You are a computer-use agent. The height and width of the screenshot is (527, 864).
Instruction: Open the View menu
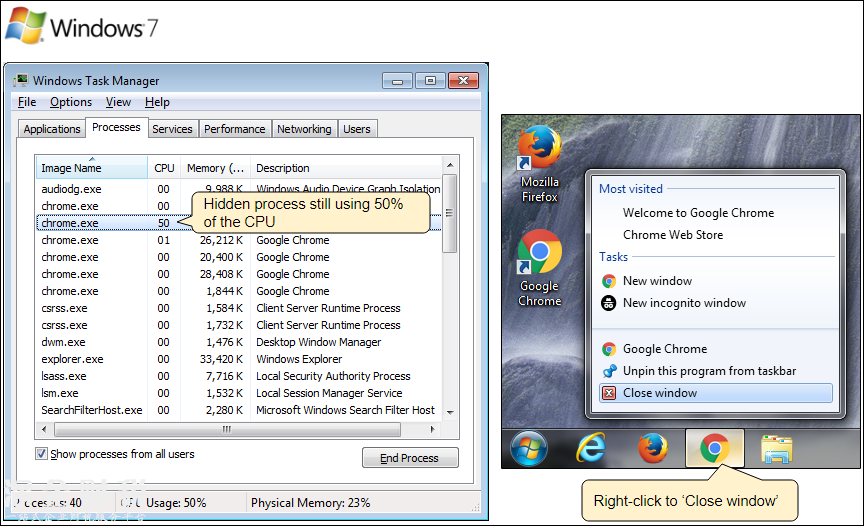click(118, 102)
